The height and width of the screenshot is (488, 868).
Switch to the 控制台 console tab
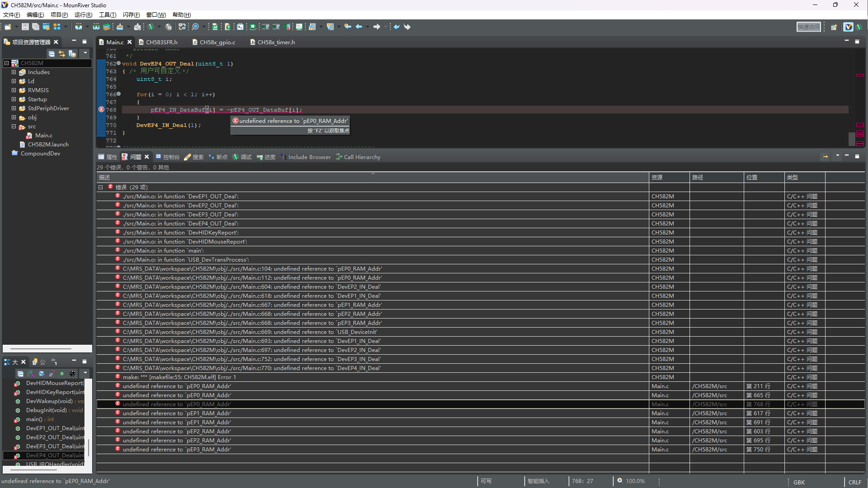(x=168, y=157)
